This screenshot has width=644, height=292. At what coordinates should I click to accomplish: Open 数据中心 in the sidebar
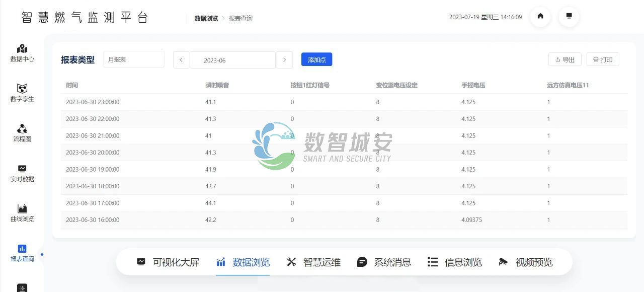[x=22, y=53]
